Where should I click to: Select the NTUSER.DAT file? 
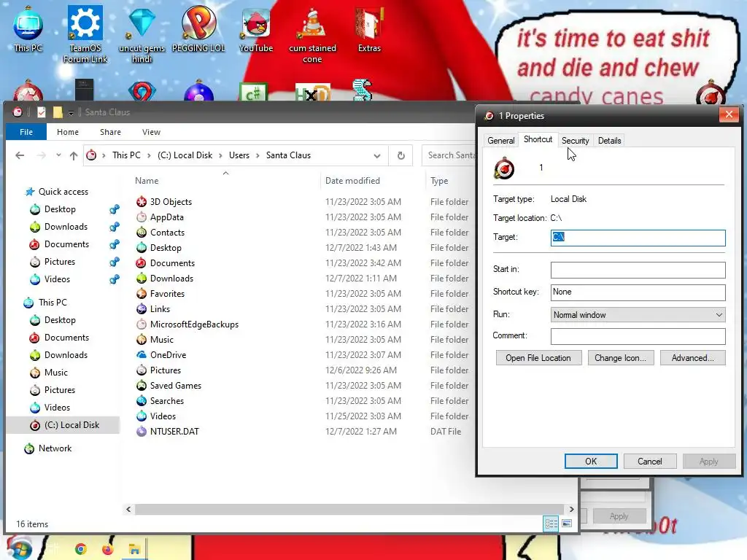(x=174, y=432)
